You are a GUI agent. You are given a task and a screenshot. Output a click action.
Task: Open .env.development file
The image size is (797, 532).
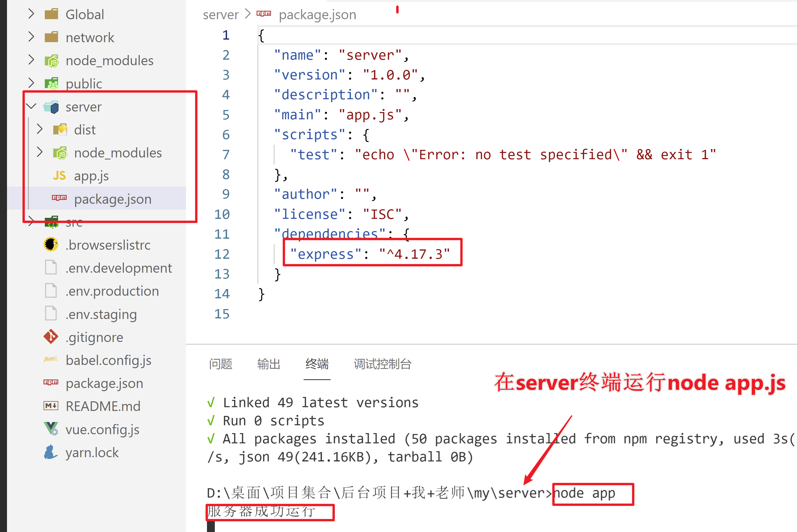point(118,268)
